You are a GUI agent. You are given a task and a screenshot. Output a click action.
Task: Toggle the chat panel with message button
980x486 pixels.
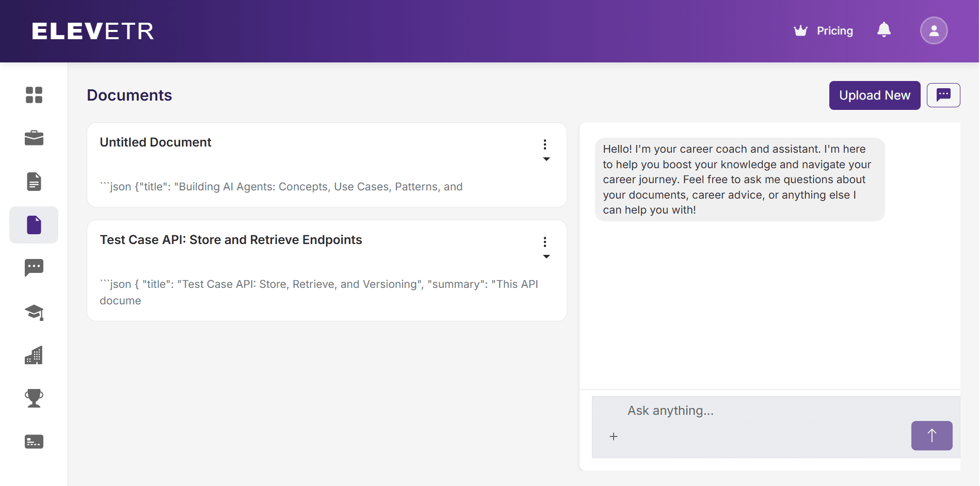point(943,95)
